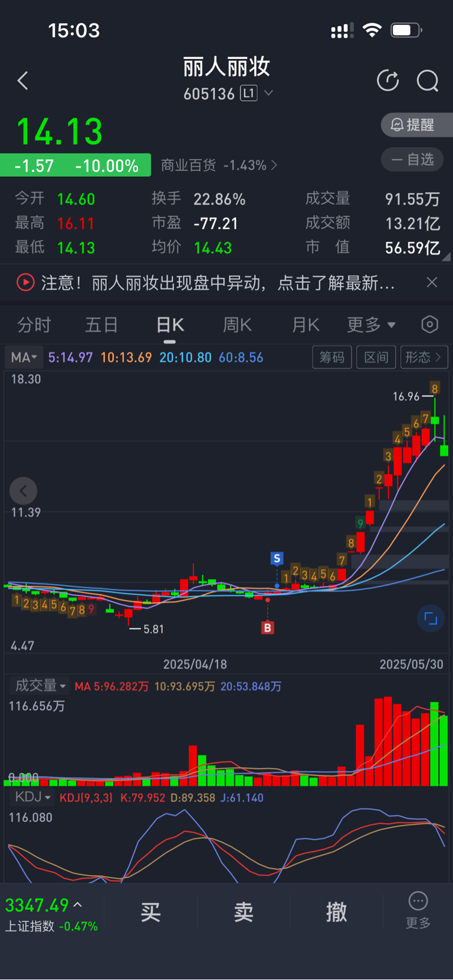The image size is (453, 980).
Task: Go back with the left arrow icon
Action: (x=23, y=81)
